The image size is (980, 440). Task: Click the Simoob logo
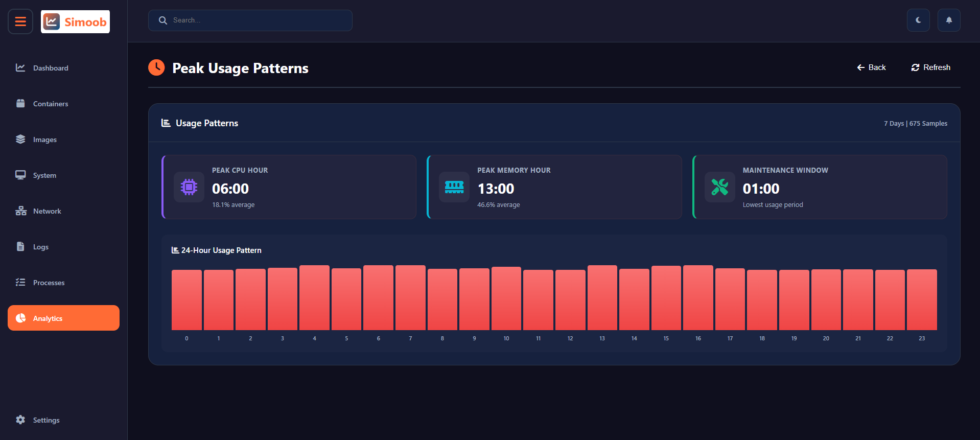pos(75,21)
